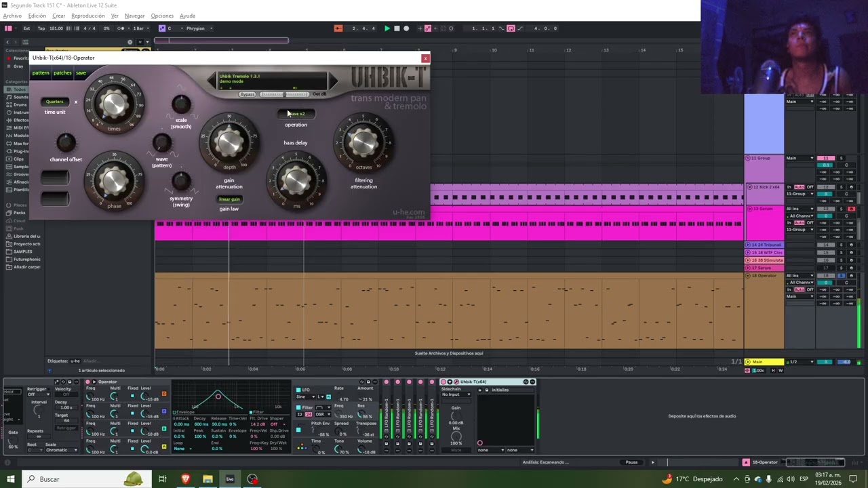
Task: Toggle the pink loop switch in transport
Action: pos(511,28)
